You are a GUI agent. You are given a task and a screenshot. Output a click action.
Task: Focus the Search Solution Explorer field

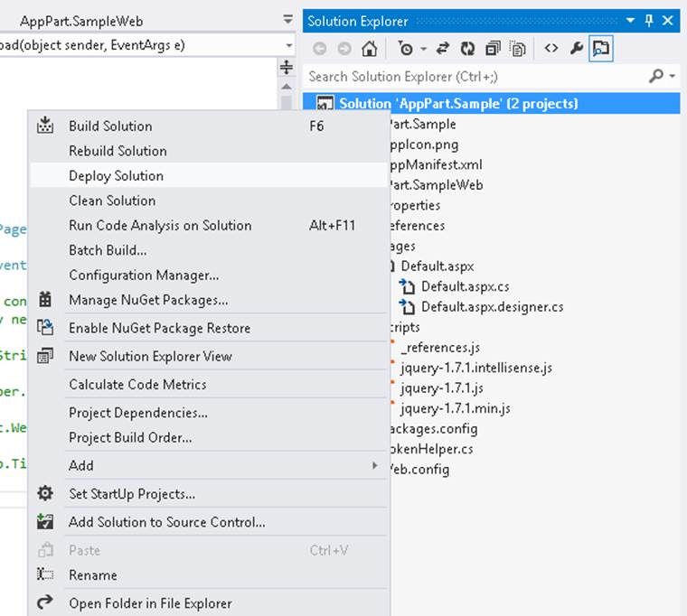click(475, 77)
